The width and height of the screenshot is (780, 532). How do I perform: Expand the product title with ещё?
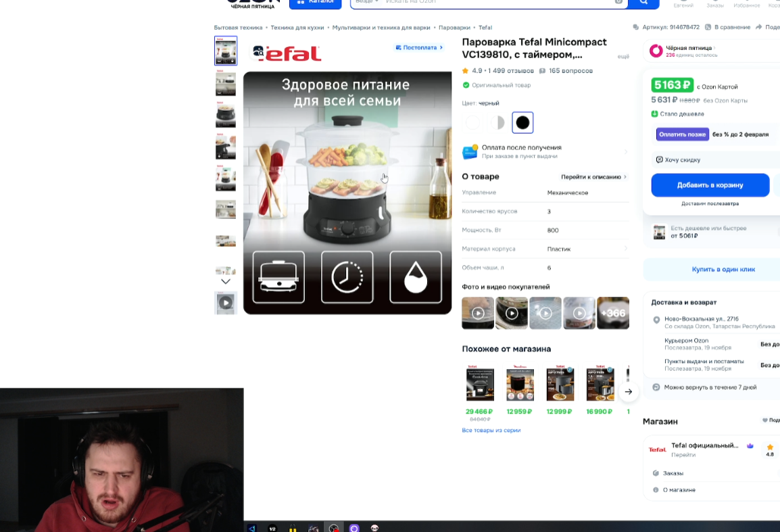coord(623,56)
